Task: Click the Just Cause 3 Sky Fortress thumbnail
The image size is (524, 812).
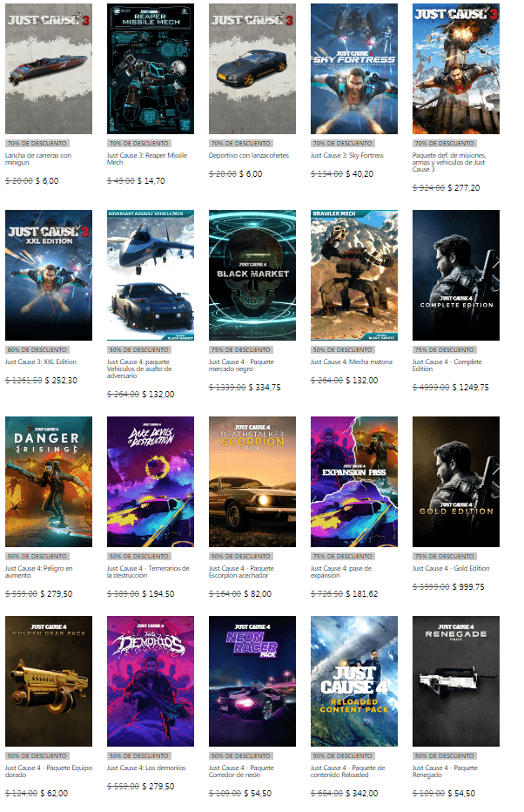Action: click(x=353, y=68)
